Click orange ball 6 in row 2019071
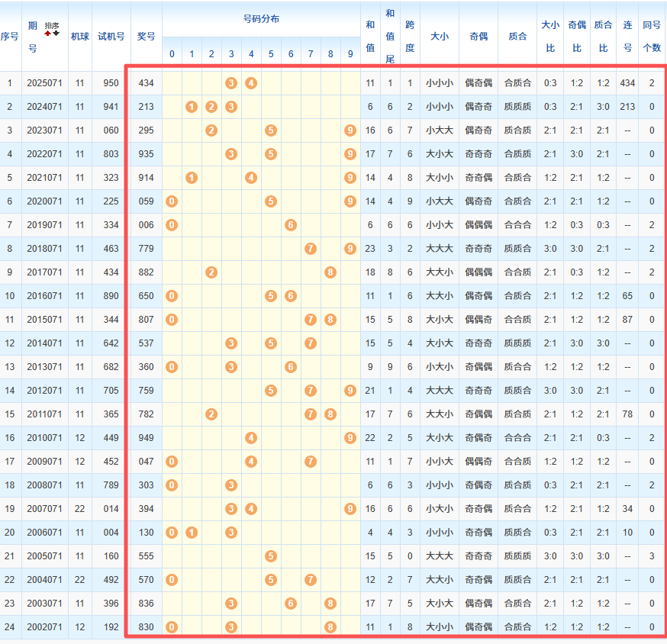 291,225
